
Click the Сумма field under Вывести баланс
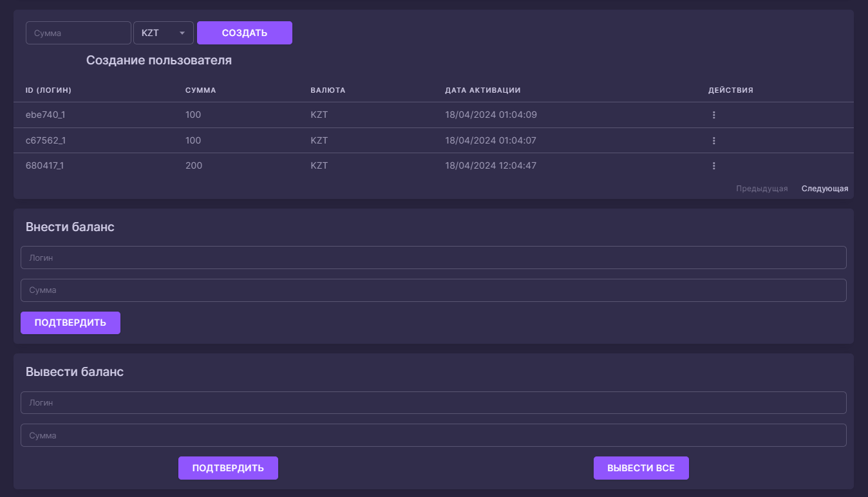433,435
